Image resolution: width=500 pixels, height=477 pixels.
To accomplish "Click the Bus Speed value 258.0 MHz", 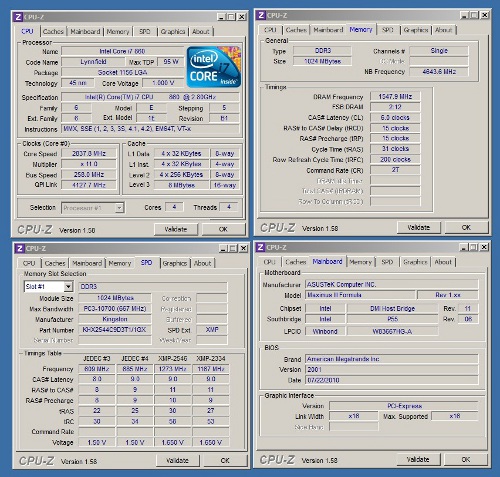I will [89, 175].
